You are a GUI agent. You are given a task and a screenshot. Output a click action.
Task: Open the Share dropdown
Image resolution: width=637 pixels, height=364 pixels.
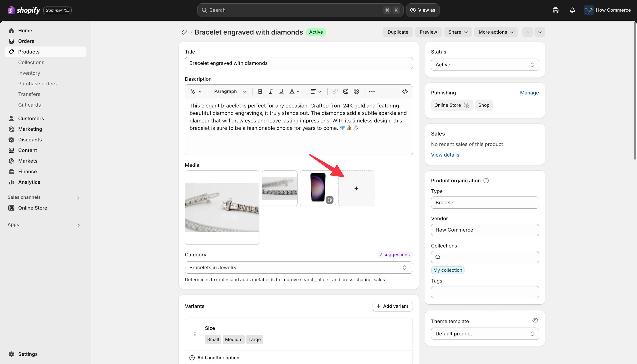click(x=458, y=32)
